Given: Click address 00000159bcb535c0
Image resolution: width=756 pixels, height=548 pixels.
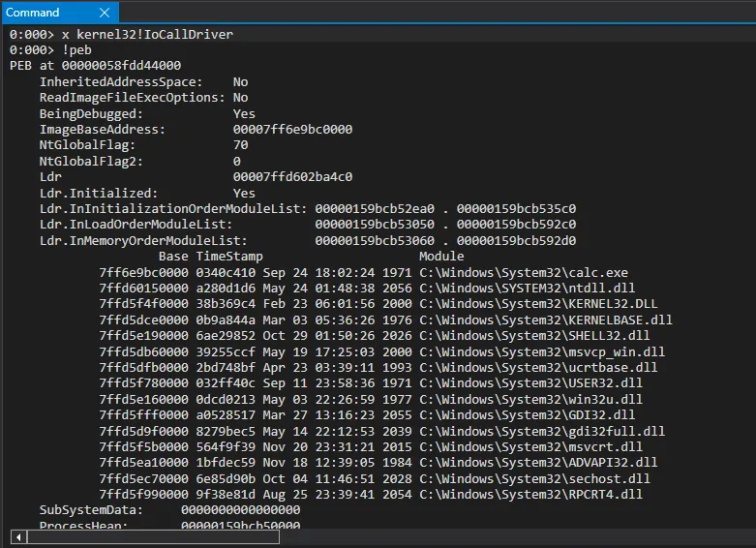Looking at the screenshot, I should tap(516, 209).
